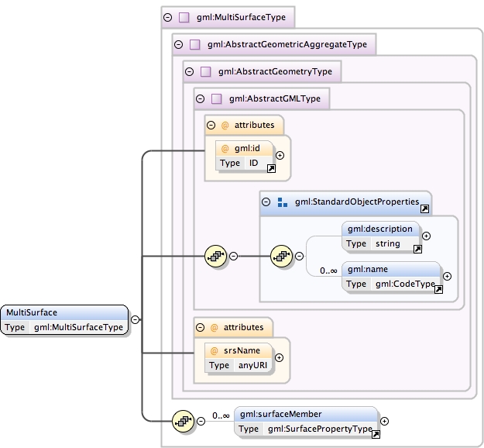Click the gml:MultiSurfaceType type value of MultiSurface
484x448 pixels.
pos(78,327)
